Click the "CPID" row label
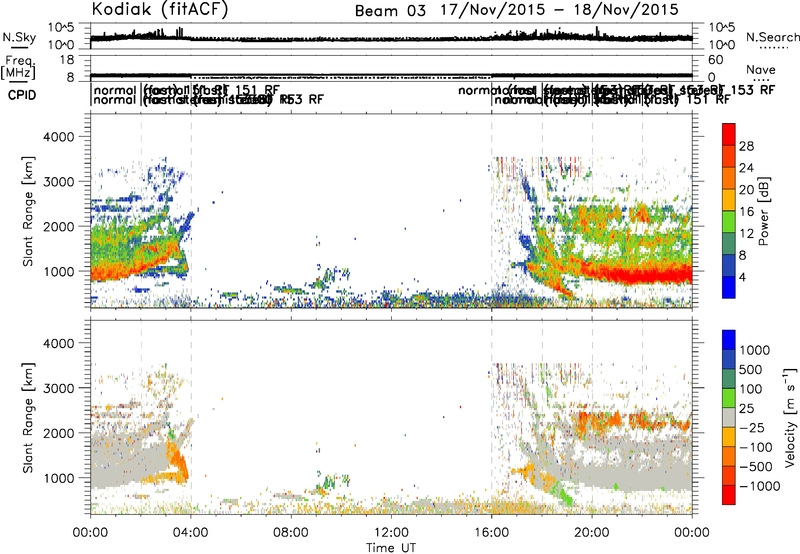This screenshot has height=554, width=800. (x=21, y=95)
